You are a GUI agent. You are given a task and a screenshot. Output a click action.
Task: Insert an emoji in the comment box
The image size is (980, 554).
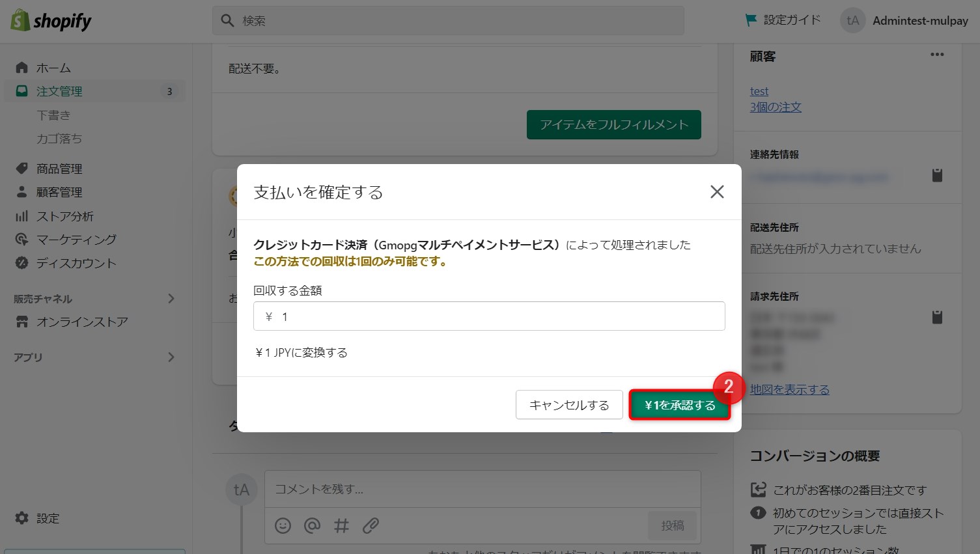pos(283,525)
